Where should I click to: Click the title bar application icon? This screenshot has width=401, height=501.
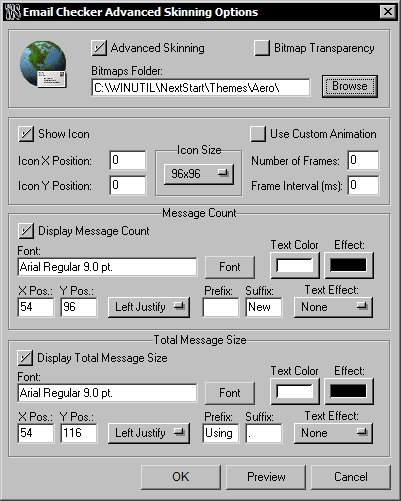(x=12, y=12)
